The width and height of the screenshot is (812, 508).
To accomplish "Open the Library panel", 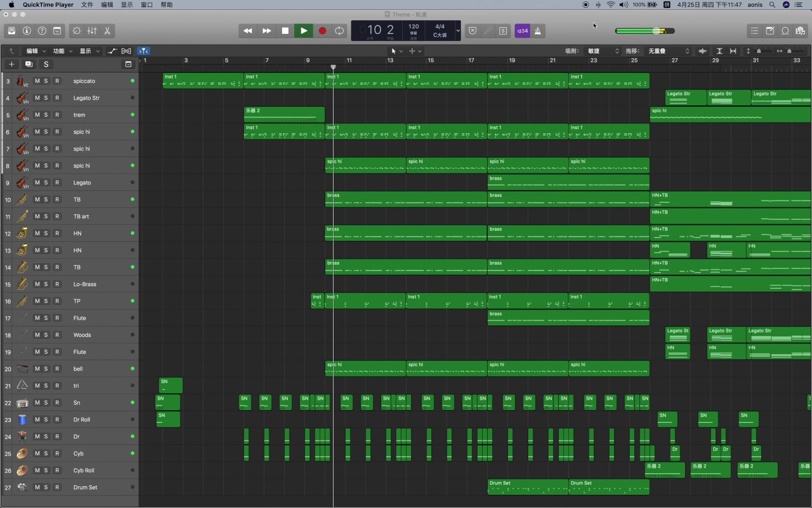I will pyautogui.click(x=12, y=31).
